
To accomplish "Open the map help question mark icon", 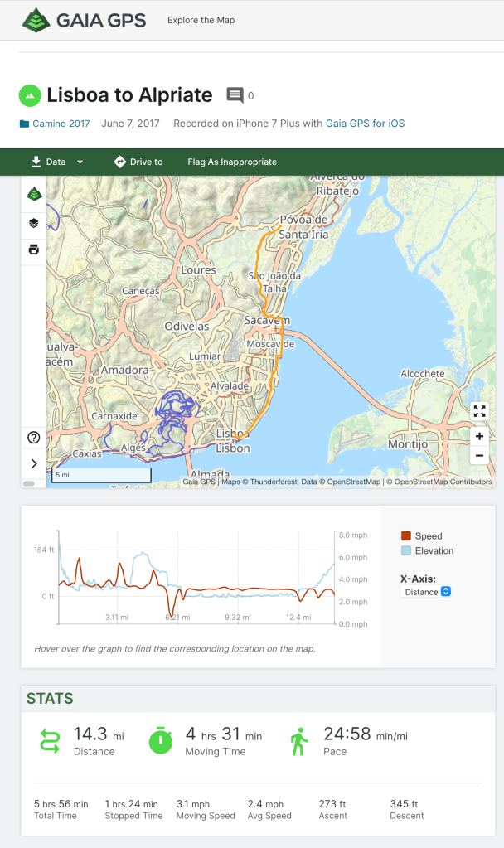I will [34, 438].
